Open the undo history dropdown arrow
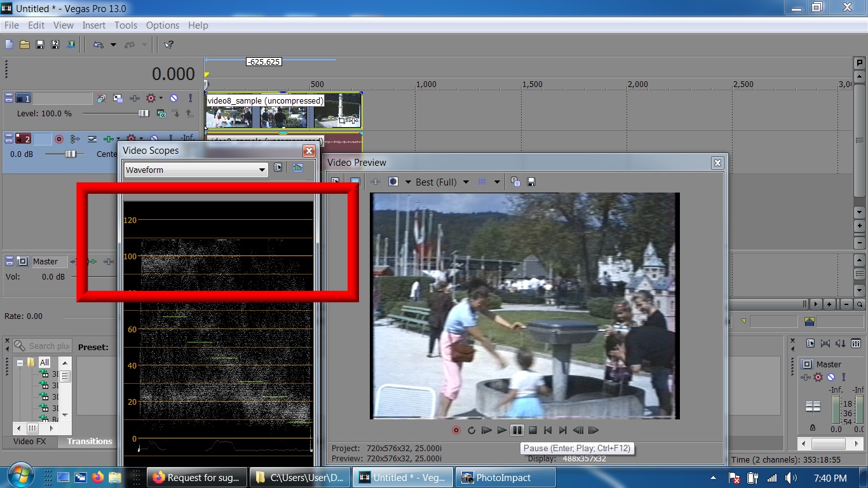Screen dimensions: 868x488 point(113,44)
